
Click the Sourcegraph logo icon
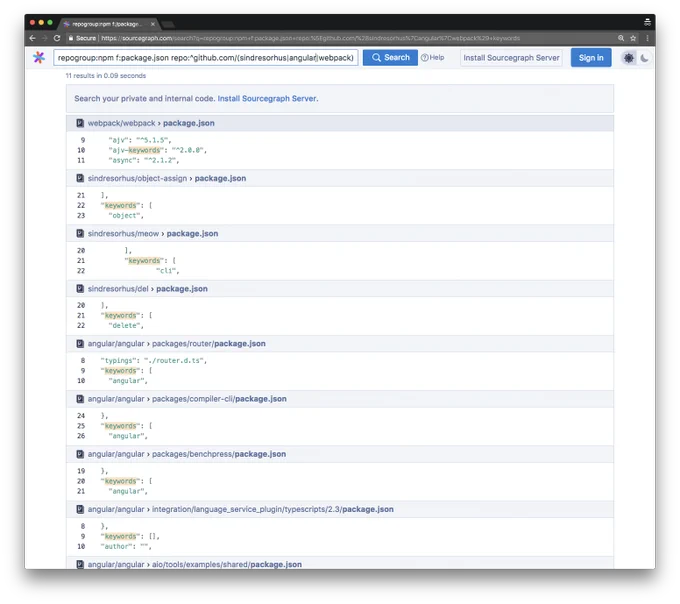coord(39,58)
